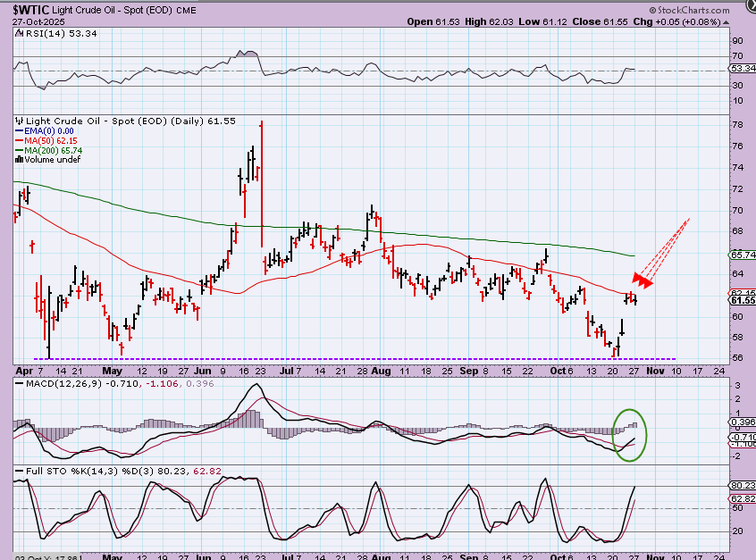Screen dimensions: 756x560
Task: Click the green ellipse on the MACD panel
Action: pyautogui.click(x=631, y=434)
